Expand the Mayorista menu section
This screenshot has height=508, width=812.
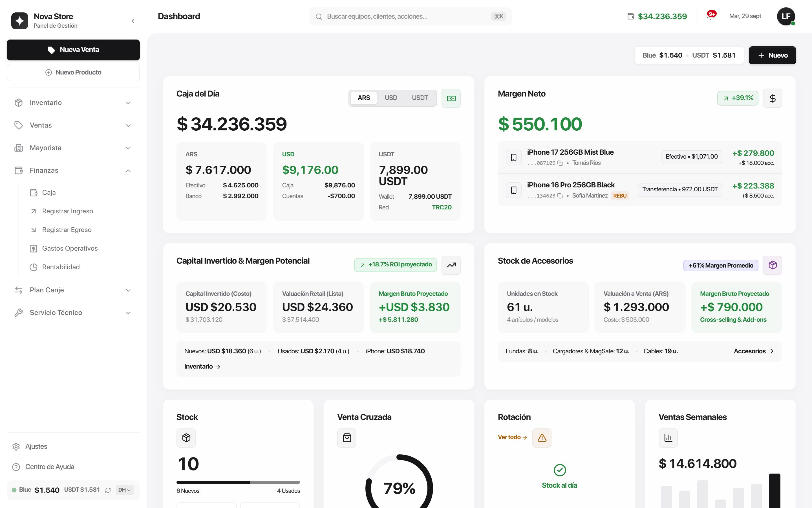[x=73, y=148]
